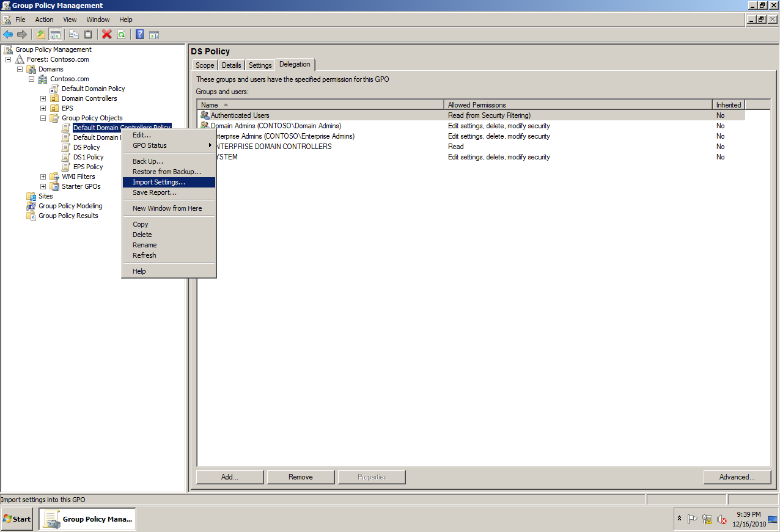Click the Copy toolbar icon

pyautogui.click(x=73, y=34)
